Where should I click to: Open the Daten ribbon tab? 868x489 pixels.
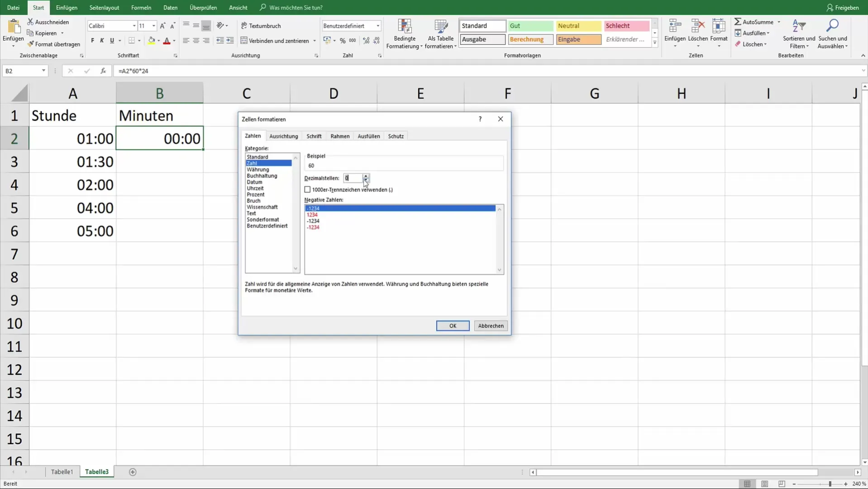point(170,8)
